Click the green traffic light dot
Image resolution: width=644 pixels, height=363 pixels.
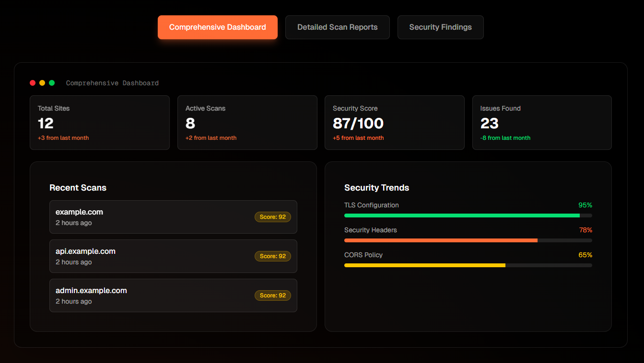coord(51,82)
